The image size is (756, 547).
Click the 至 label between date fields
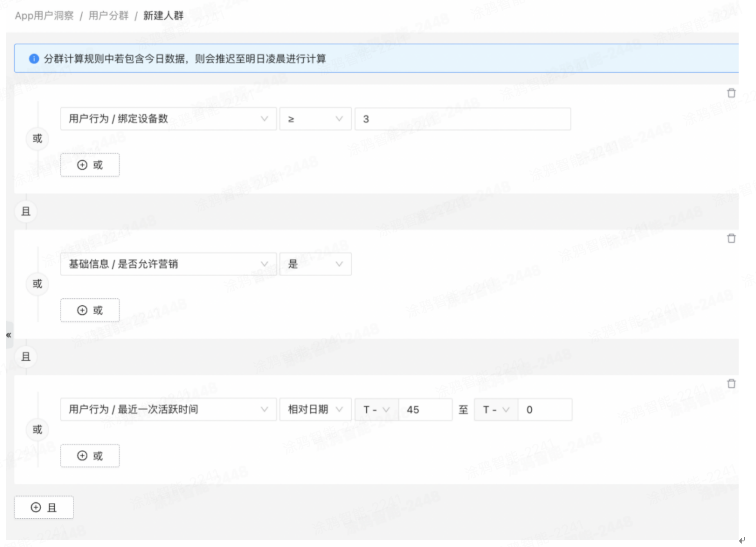pyautogui.click(x=464, y=409)
